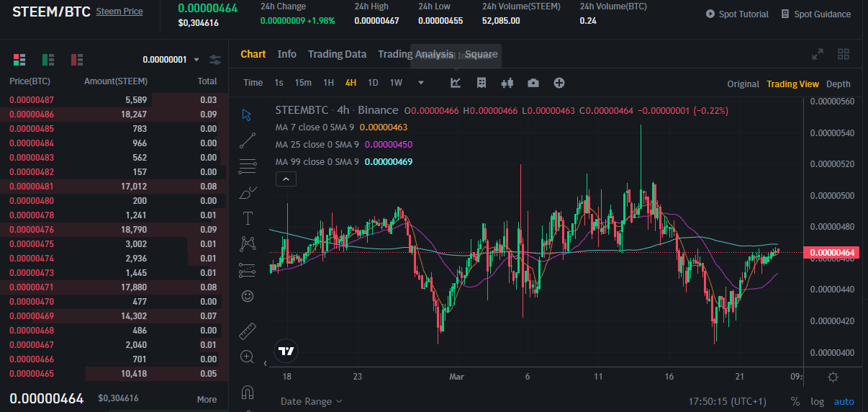Open the Spot Tutorial link

pos(737,14)
